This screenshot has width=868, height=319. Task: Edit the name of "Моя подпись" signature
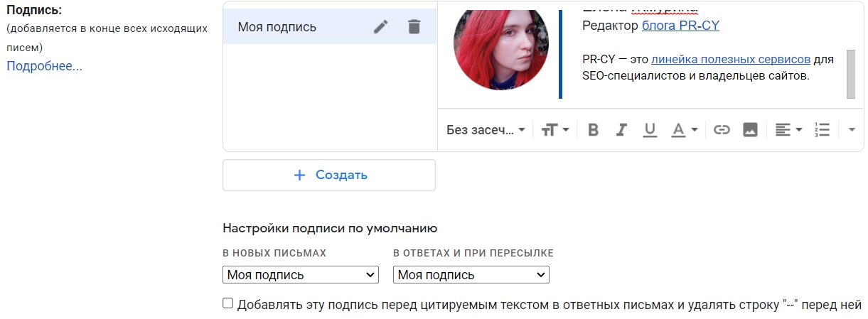[381, 27]
